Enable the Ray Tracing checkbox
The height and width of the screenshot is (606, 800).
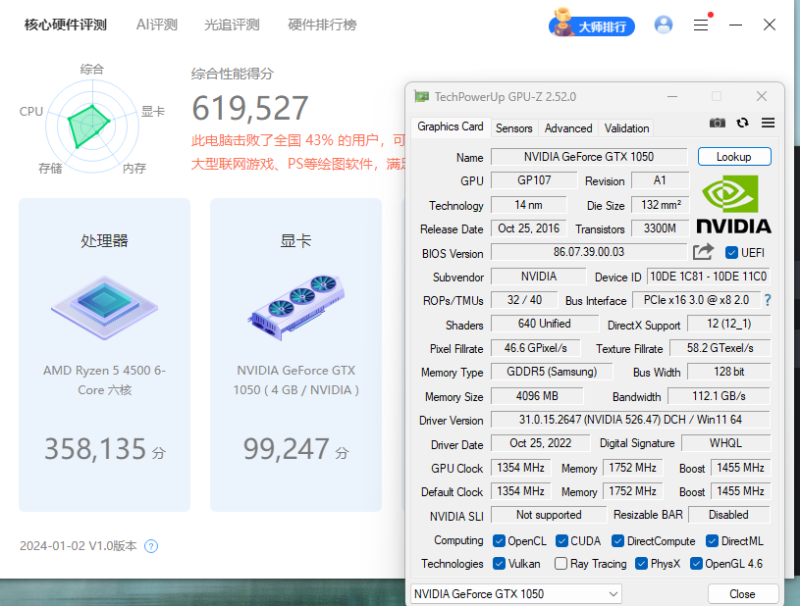561,564
